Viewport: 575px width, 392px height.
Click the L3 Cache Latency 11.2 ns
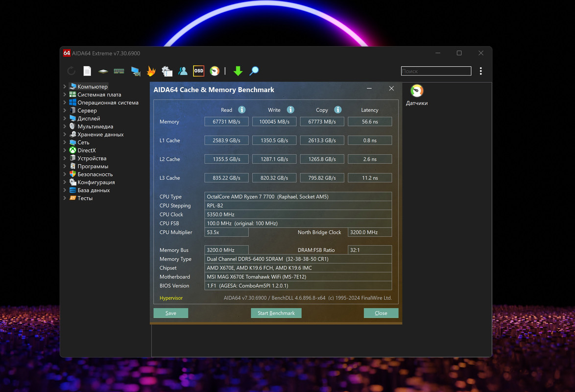(370, 178)
